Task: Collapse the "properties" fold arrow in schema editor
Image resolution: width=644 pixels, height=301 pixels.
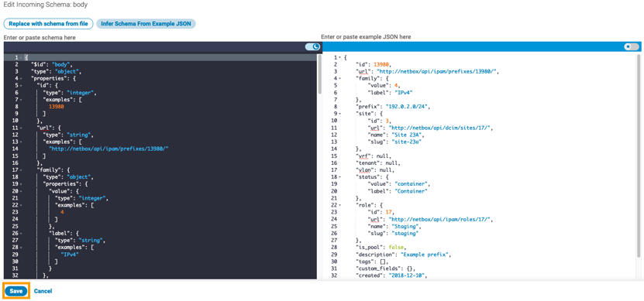Action: coord(22,78)
